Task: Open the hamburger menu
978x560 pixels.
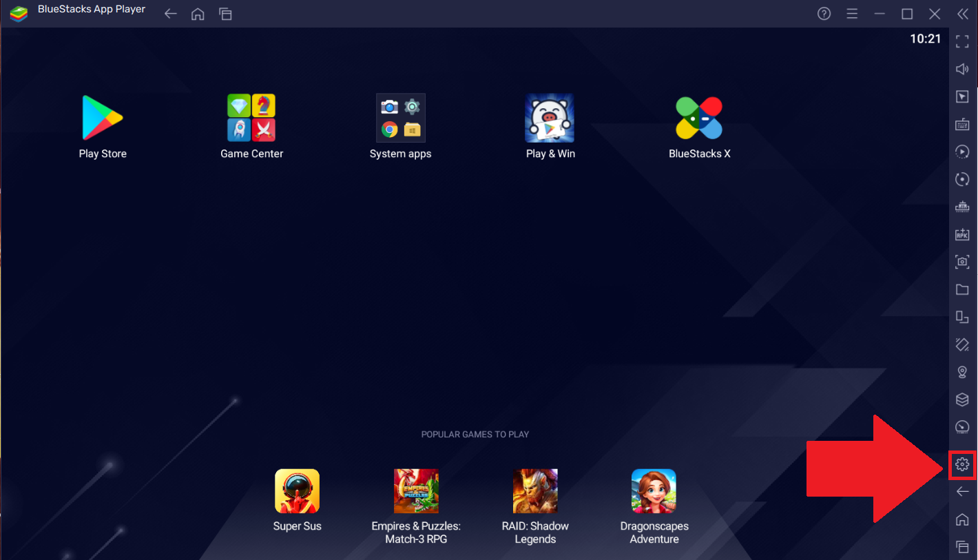Action: coord(852,14)
